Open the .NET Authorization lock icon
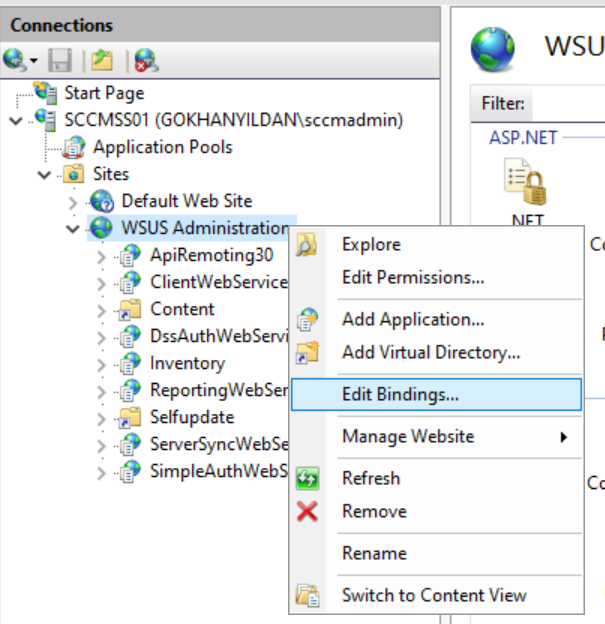 (x=525, y=181)
